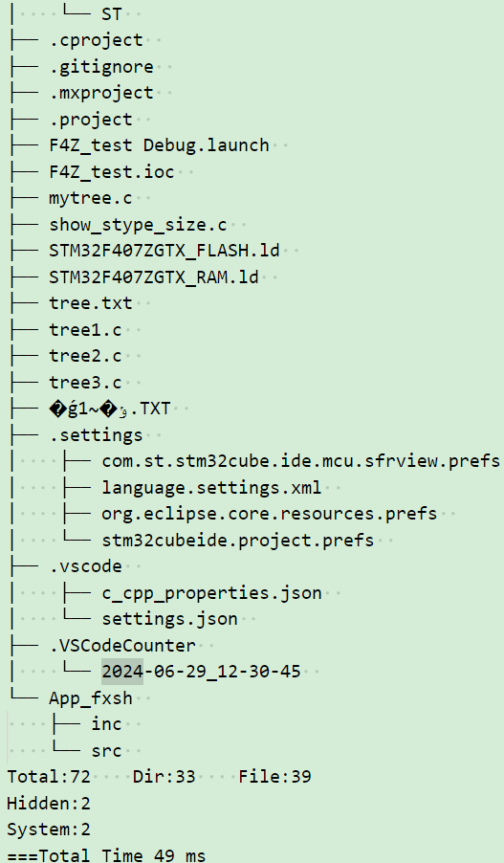504x863 pixels.
Task: Click language.settings.xml entry
Action: click(x=212, y=488)
